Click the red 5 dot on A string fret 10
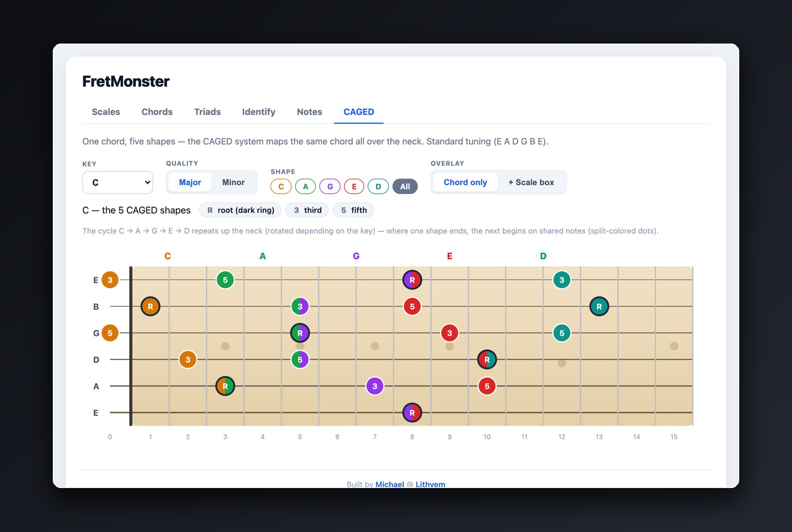The height and width of the screenshot is (532, 792). pyautogui.click(x=487, y=386)
